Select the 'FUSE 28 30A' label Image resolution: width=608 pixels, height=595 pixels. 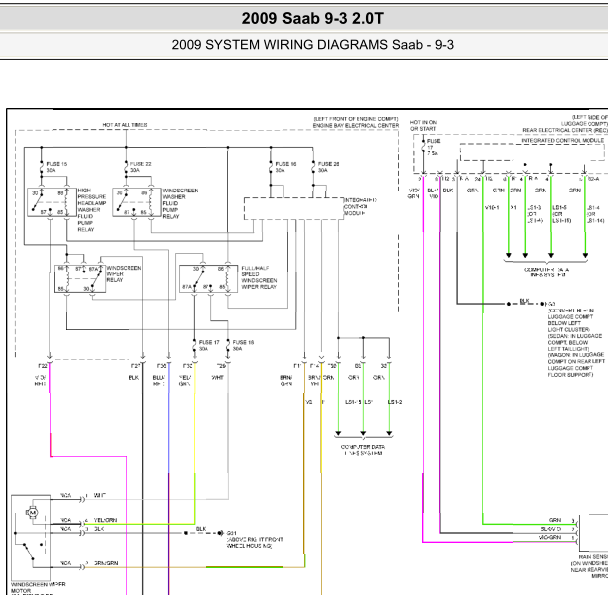328,167
